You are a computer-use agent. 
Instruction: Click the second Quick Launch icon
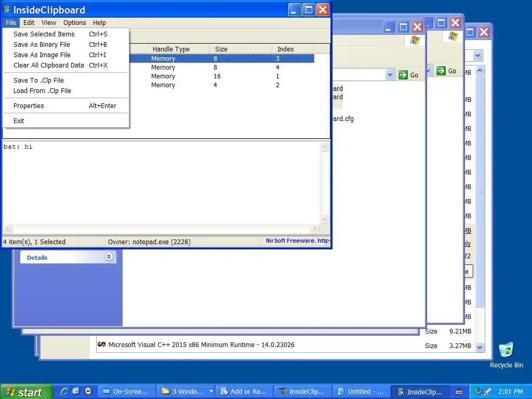(x=76, y=391)
